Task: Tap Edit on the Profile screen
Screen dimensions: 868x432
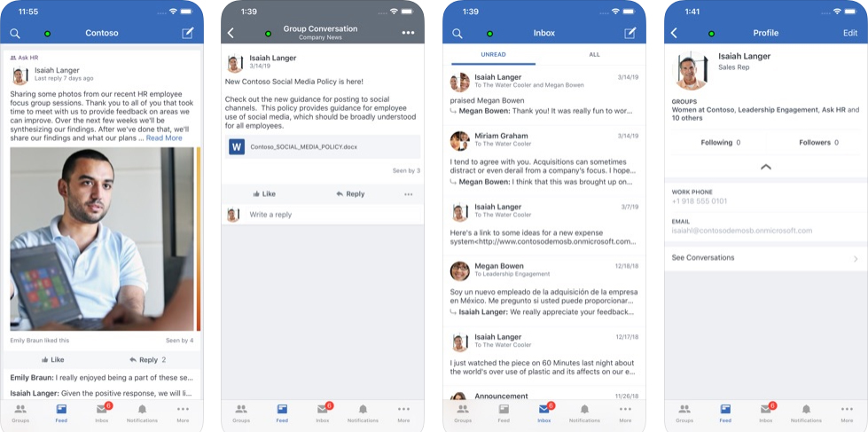Action: point(850,33)
